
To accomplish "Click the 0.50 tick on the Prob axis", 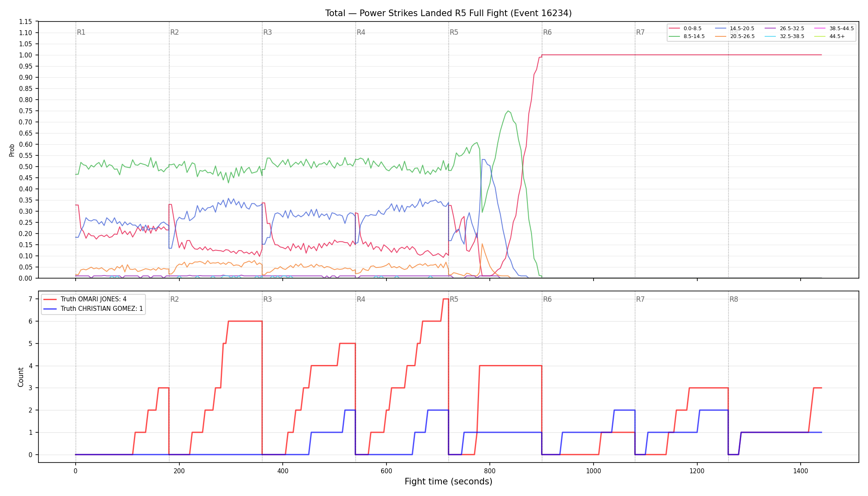I will point(26,167).
